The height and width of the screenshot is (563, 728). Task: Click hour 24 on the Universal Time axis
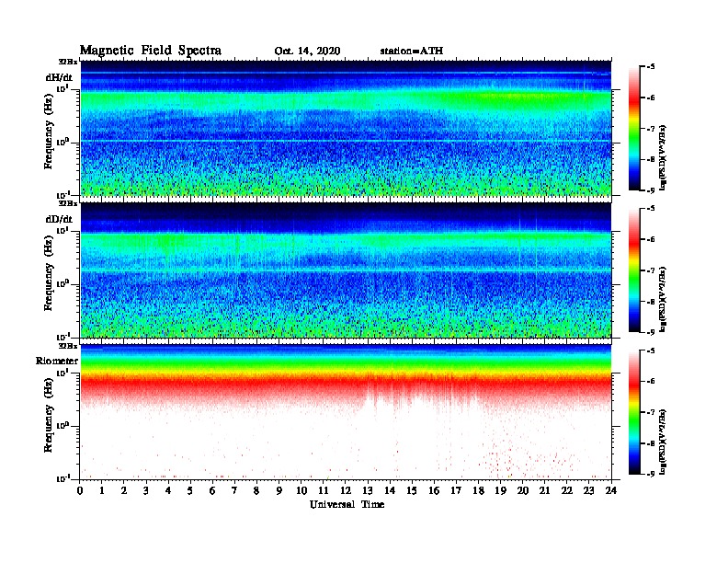click(611, 491)
